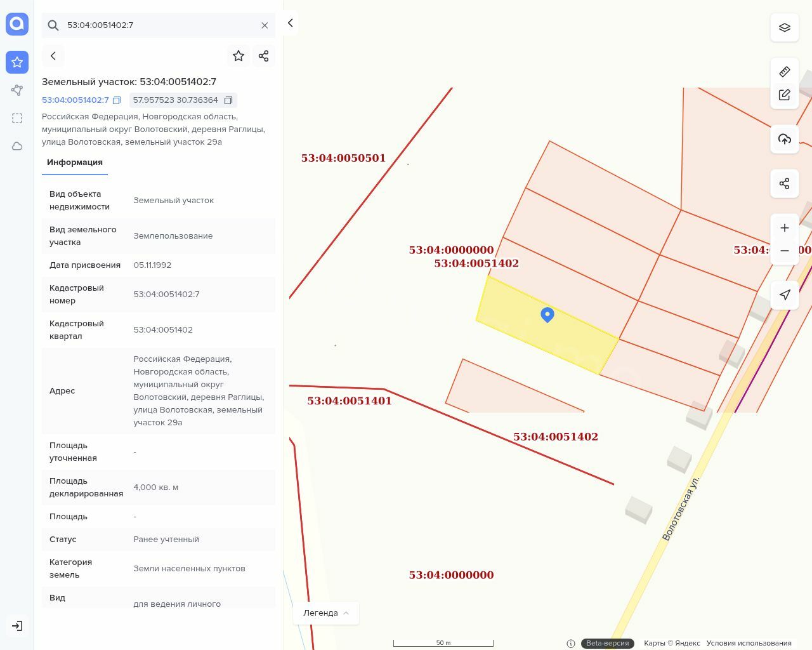Activate the draw/edit tool on map
812x650 pixels.
click(784, 95)
